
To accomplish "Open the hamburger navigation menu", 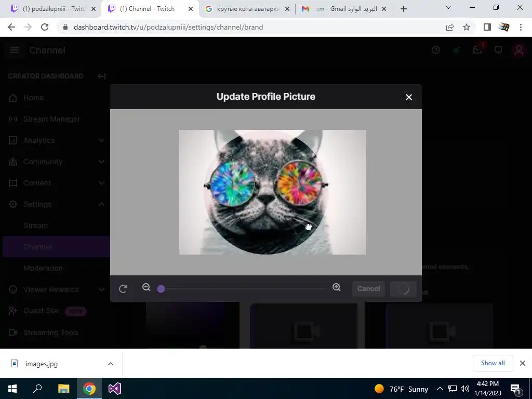I will point(14,50).
